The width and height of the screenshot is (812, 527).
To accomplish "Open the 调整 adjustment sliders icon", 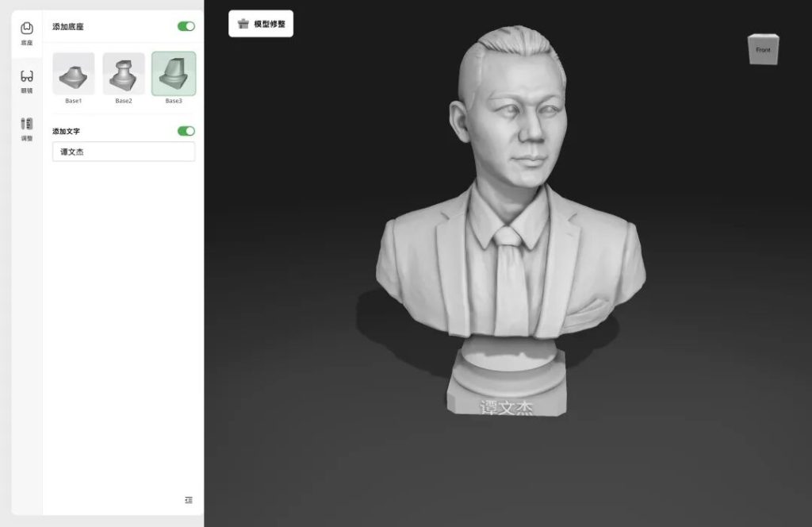I will (27, 124).
